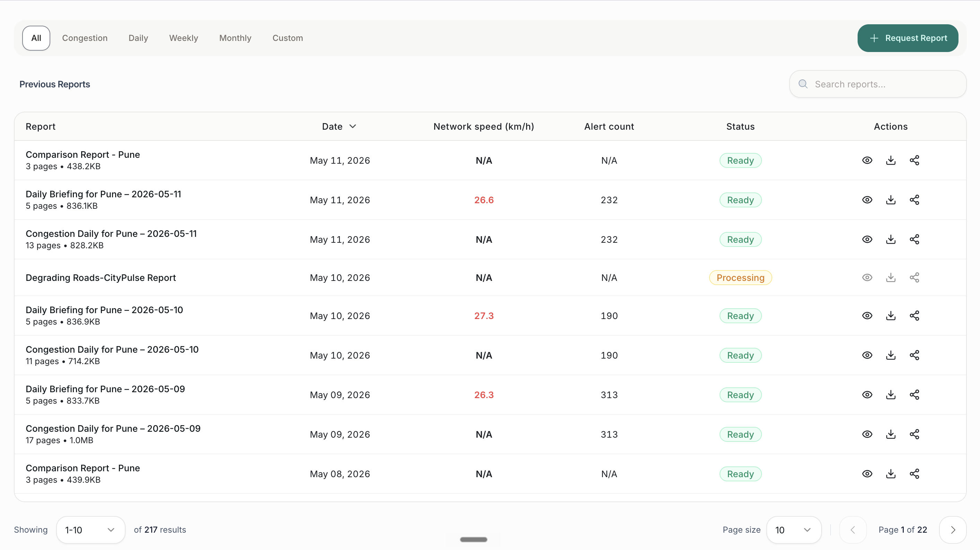Share Daily Briefing for Pune 2026-05-09

click(914, 394)
